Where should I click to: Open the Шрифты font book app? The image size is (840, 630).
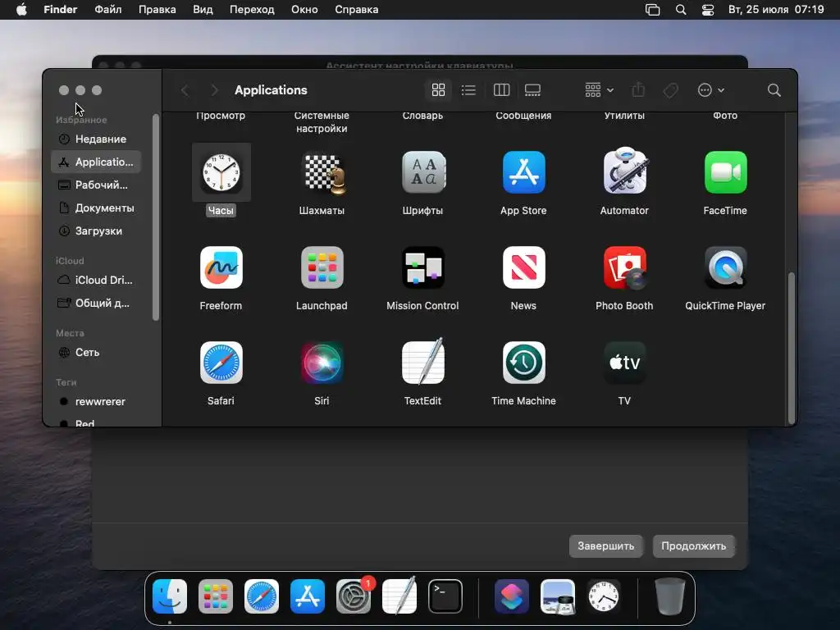coord(422,172)
